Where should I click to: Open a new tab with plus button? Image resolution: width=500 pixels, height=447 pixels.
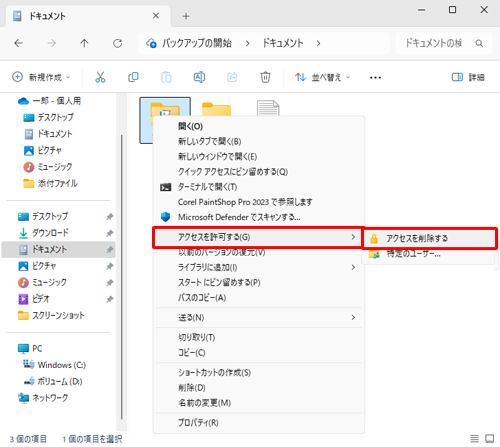click(x=186, y=16)
